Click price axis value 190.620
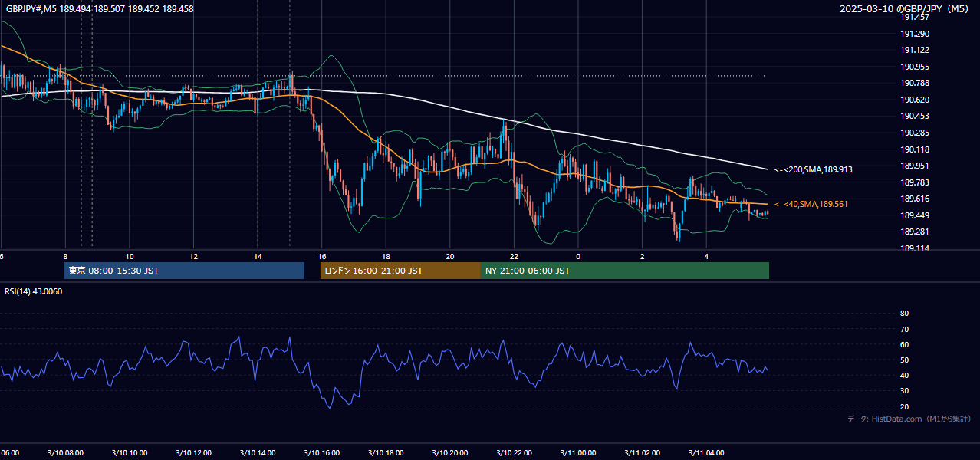 point(915,100)
